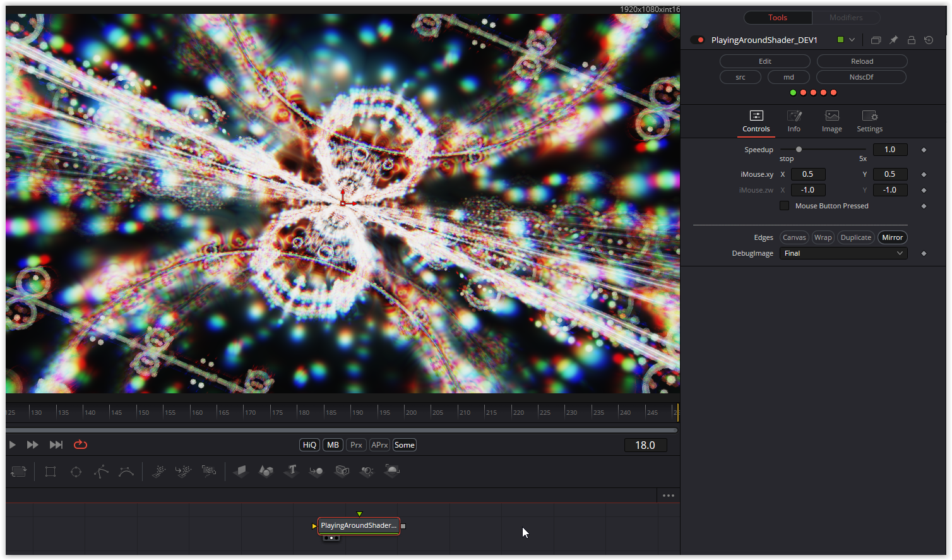Select the Ellipse mask tool
This screenshot has height=560, width=952.
point(76,472)
